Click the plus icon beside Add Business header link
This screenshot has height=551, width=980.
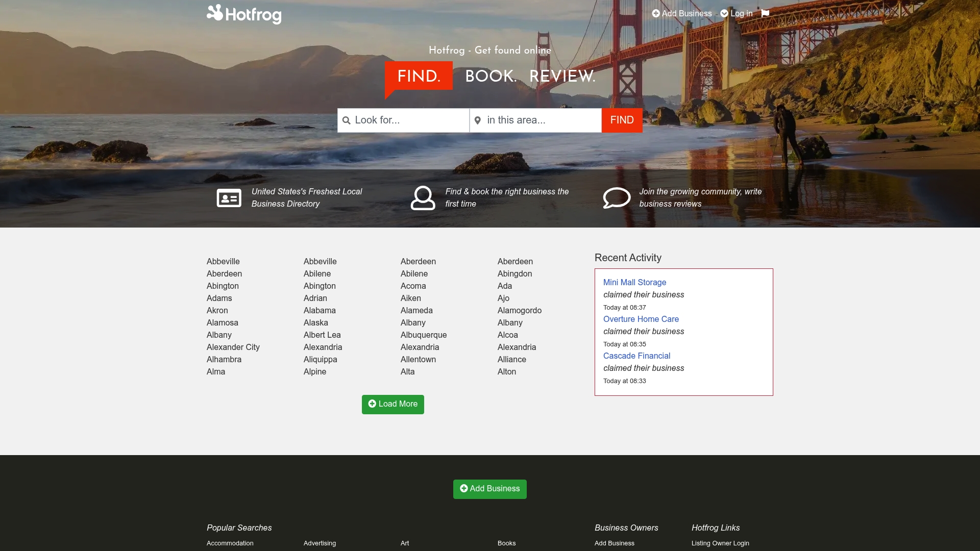(656, 13)
